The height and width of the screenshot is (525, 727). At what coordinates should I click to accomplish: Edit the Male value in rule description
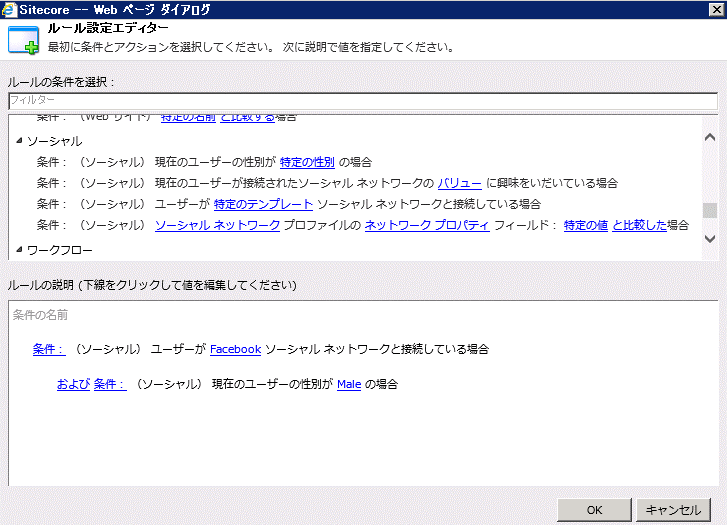(x=349, y=384)
